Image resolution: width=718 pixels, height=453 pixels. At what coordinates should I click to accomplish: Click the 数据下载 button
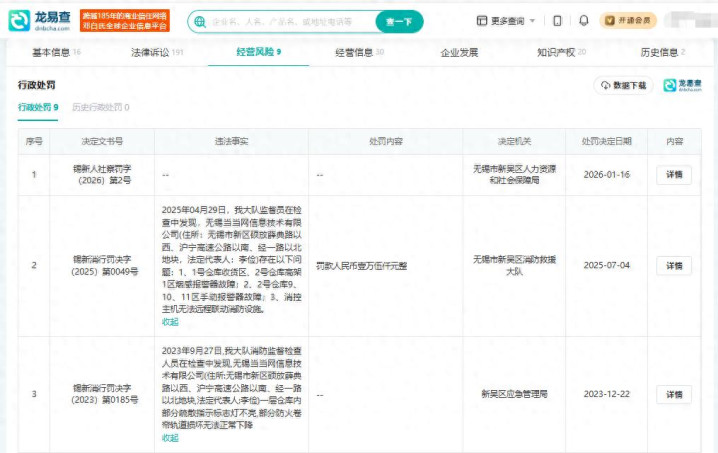624,86
